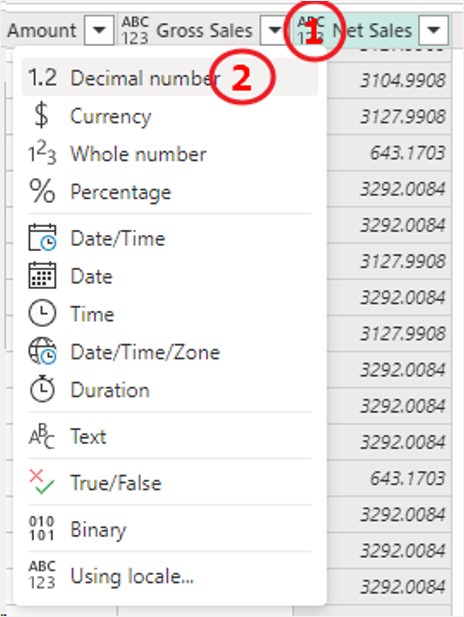The height and width of the screenshot is (617, 464).
Task: Click the calendar grid Date icon
Action: click(42, 275)
